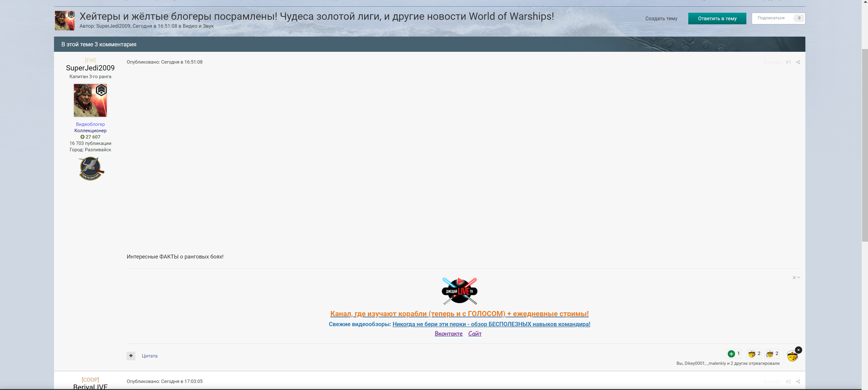Viewport: 868px width, 390px height.
Task: Click the Капитан 3-го ранга rank text
Action: (x=90, y=77)
